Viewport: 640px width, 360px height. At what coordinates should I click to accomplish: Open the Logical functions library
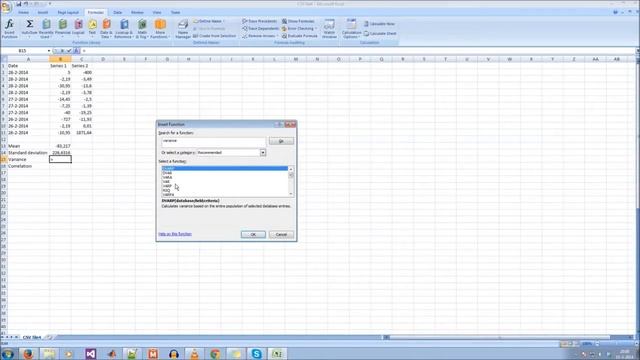click(78, 29)
